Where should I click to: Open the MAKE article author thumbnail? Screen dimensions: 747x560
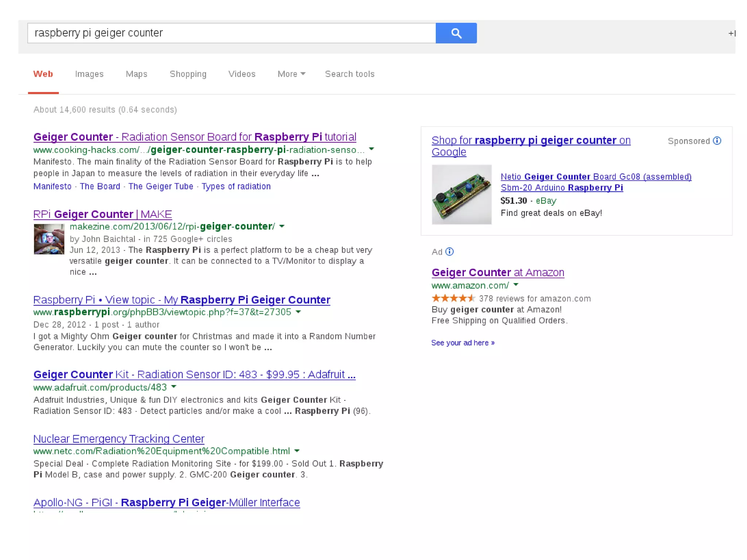[x=49, y=239]
